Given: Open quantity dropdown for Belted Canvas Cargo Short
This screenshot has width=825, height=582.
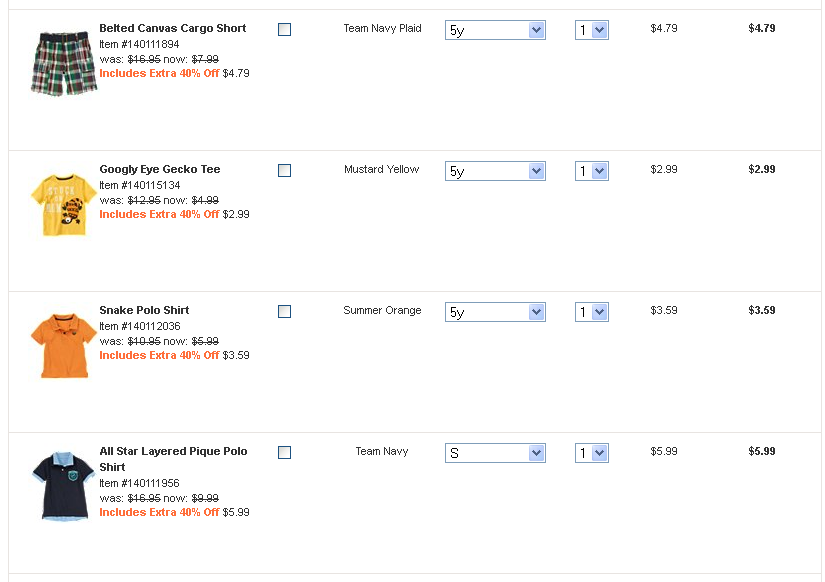Looking at the screenshot, I should (592, 31).
